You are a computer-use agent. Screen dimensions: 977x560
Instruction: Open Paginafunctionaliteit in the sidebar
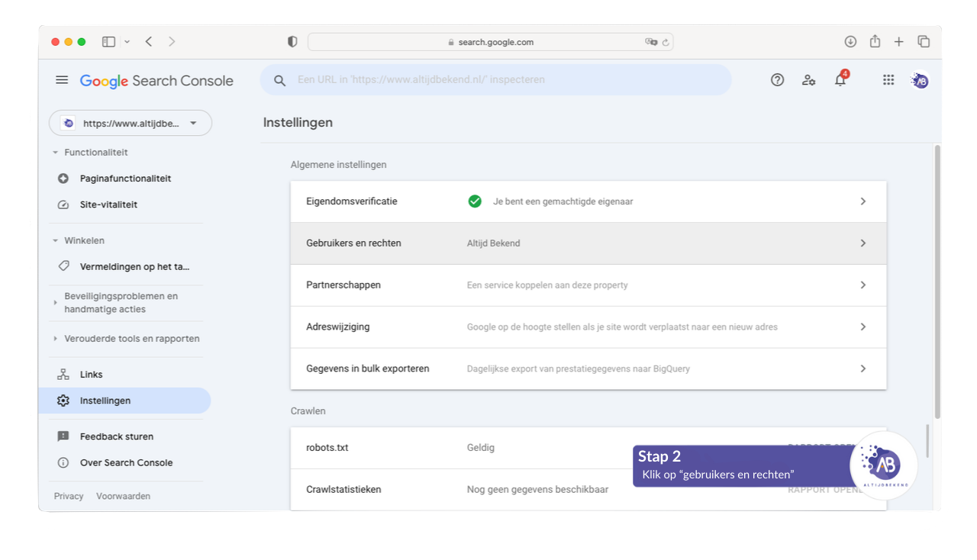tap(125, 179)
